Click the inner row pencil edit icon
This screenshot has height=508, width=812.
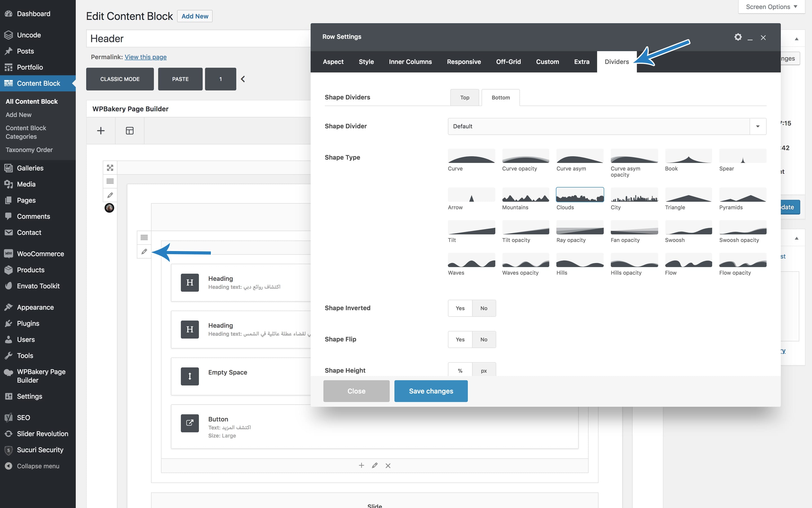pyautogui.click(x=144, y=251)
